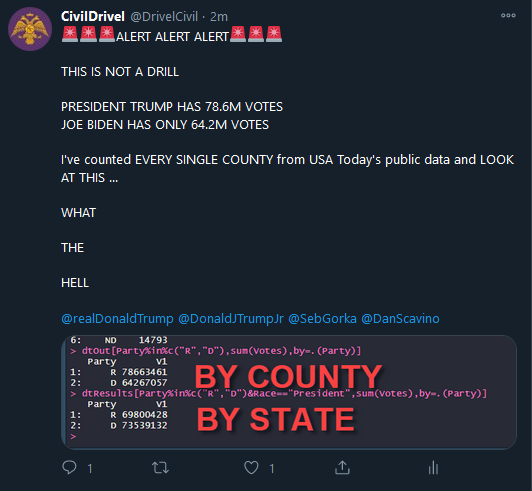Click the reply speech bubble icon
The height and width of the screenshot is (491, 532).
click(70, 467)
